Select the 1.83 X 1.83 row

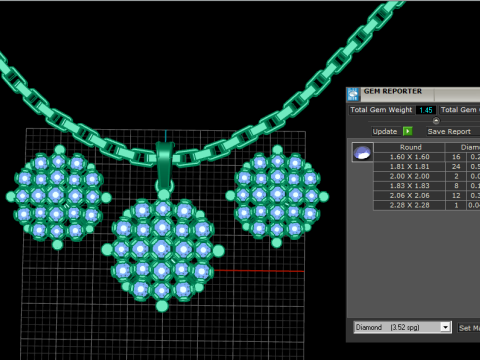[427, 186]
